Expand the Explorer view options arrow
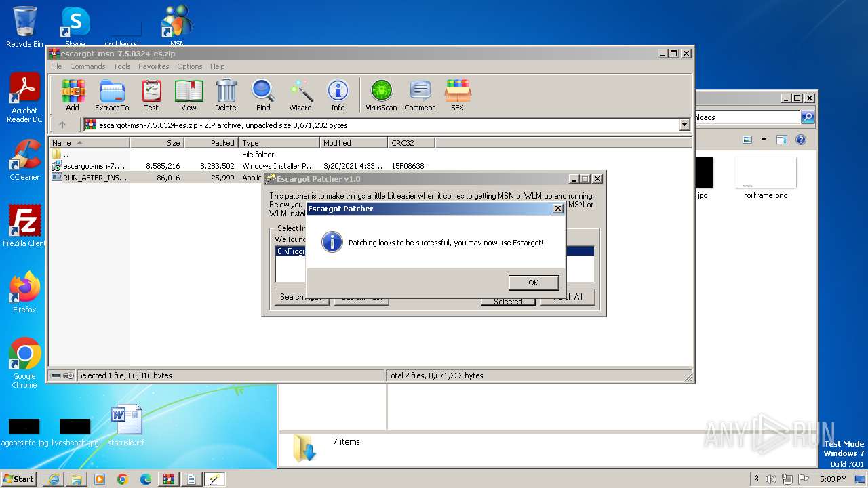This screenshot has width=868, height=488. tap(764, 140)
